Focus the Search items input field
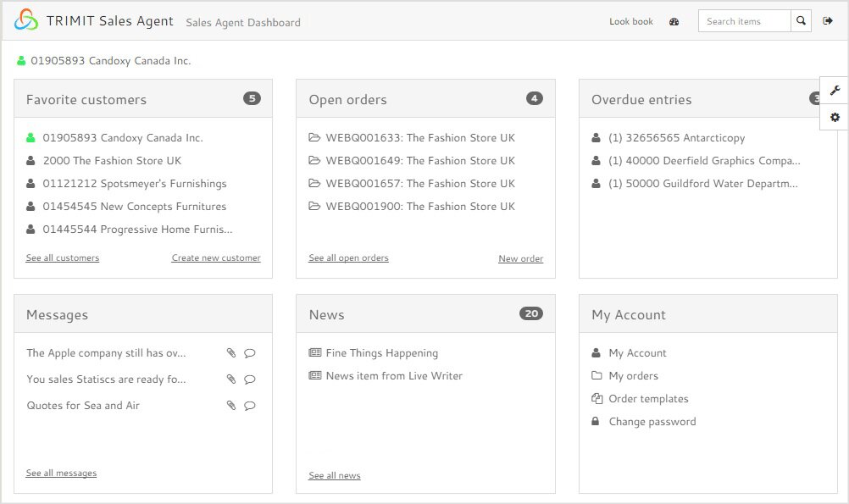 [744, 21]
